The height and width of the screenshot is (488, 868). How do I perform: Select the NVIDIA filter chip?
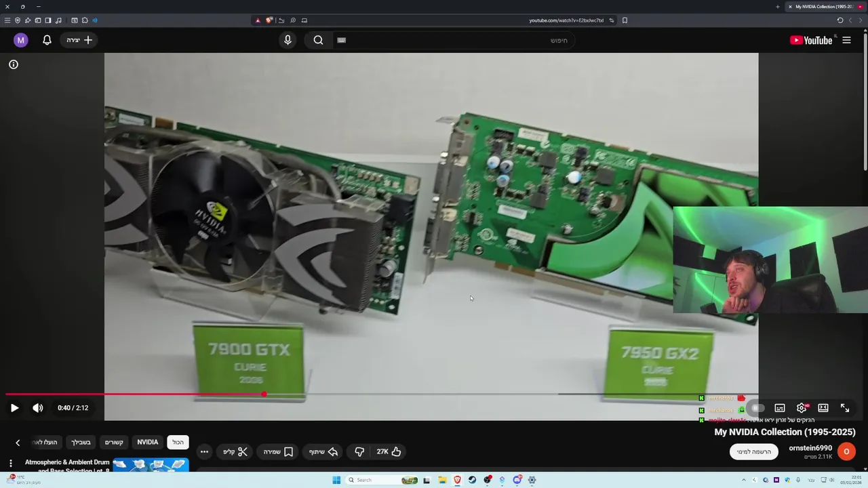tap(148, 442)
